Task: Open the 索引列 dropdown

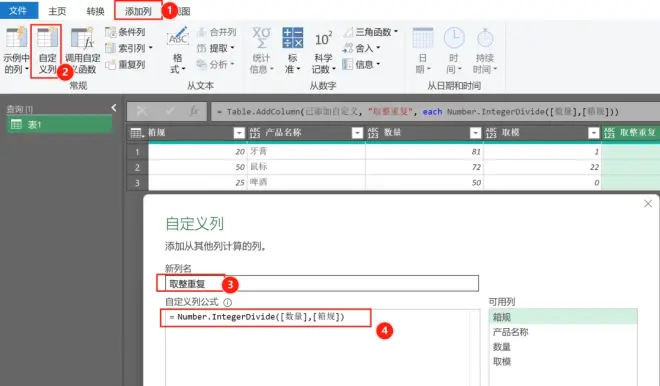Action: 129,48
